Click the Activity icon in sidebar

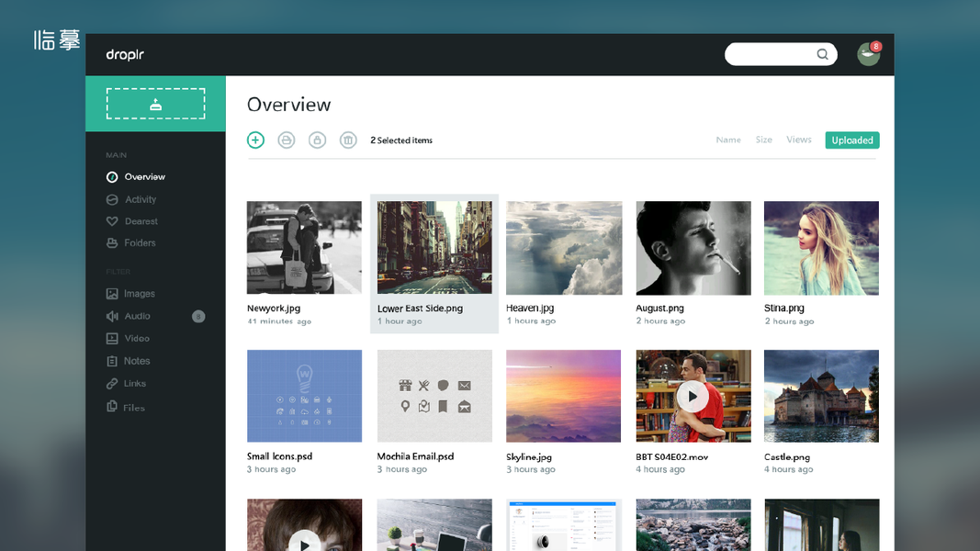click(x=112, y=199)
